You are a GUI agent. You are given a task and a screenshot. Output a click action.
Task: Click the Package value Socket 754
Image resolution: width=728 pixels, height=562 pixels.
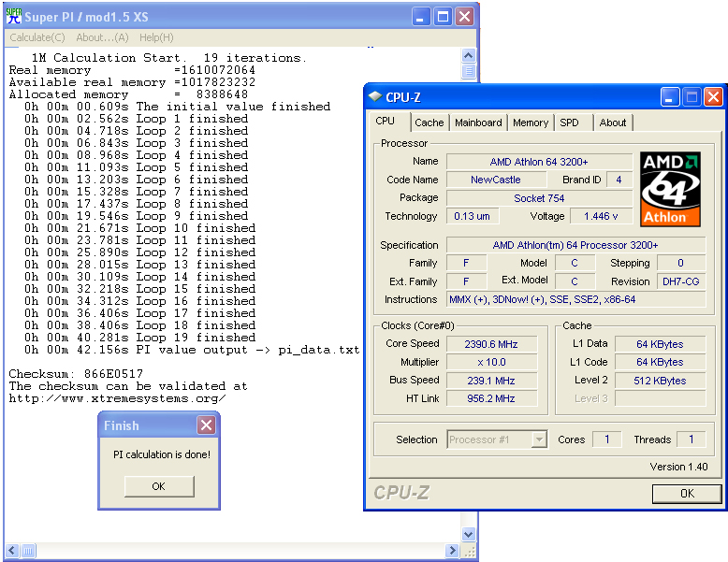(539, 198)
